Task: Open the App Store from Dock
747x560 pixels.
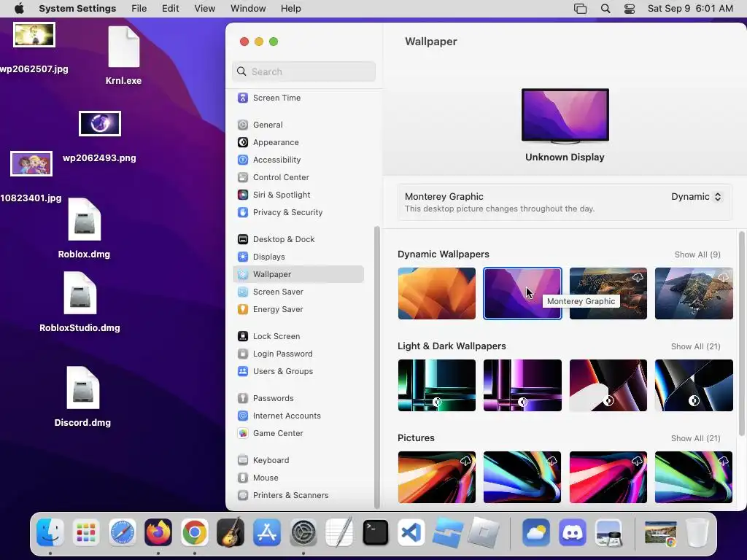Action: tap(267, 532)
